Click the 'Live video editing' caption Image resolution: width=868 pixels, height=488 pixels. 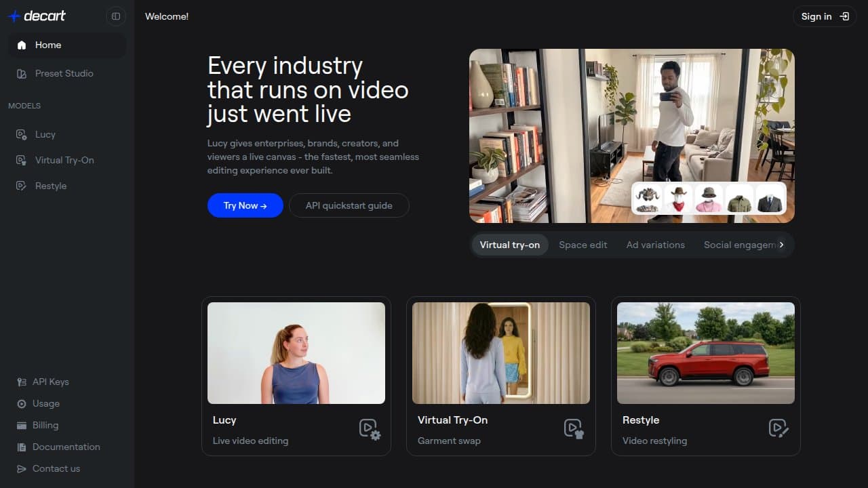pos(250,441)
